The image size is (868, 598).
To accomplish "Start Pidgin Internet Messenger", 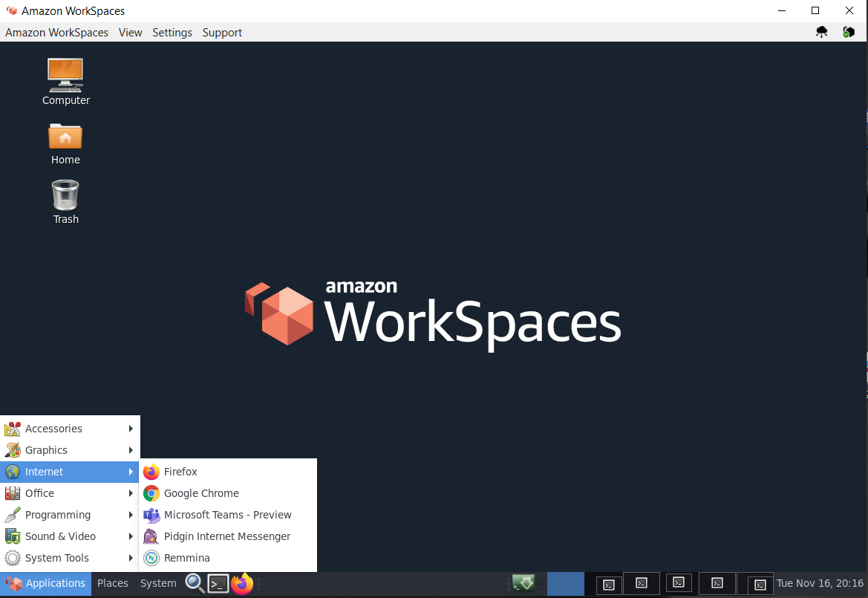I will (x=227, y=536).
